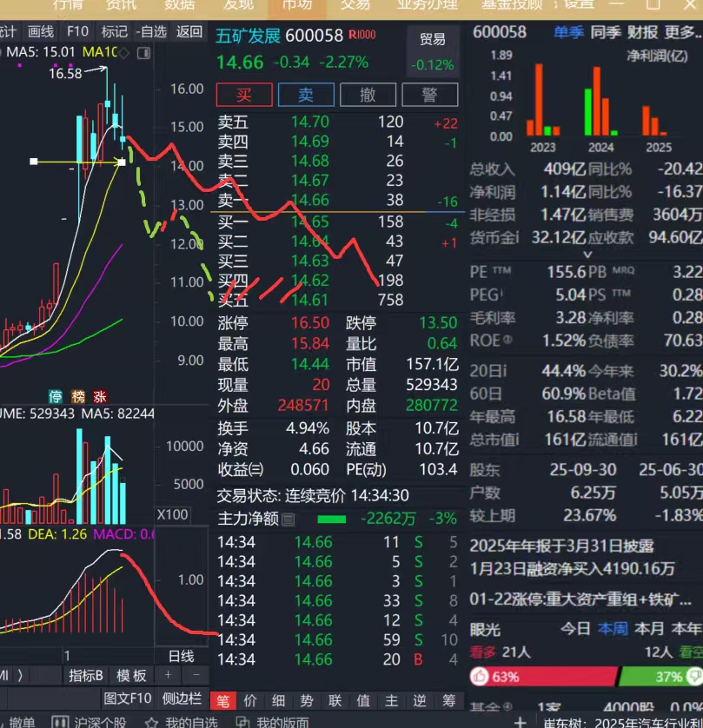Click the info icon next to ROE

[508, 341]
